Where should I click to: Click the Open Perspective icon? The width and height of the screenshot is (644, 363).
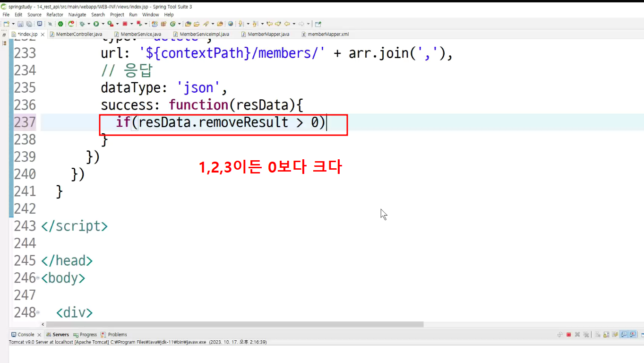(318, 24)
